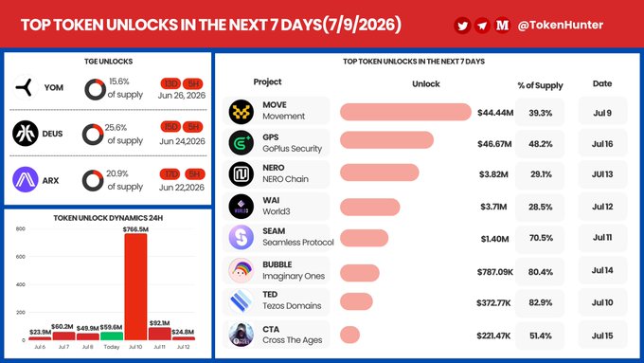Click the WAI unlock bar
This screenshot has width=644, height=363.
[x=370, y=207]
